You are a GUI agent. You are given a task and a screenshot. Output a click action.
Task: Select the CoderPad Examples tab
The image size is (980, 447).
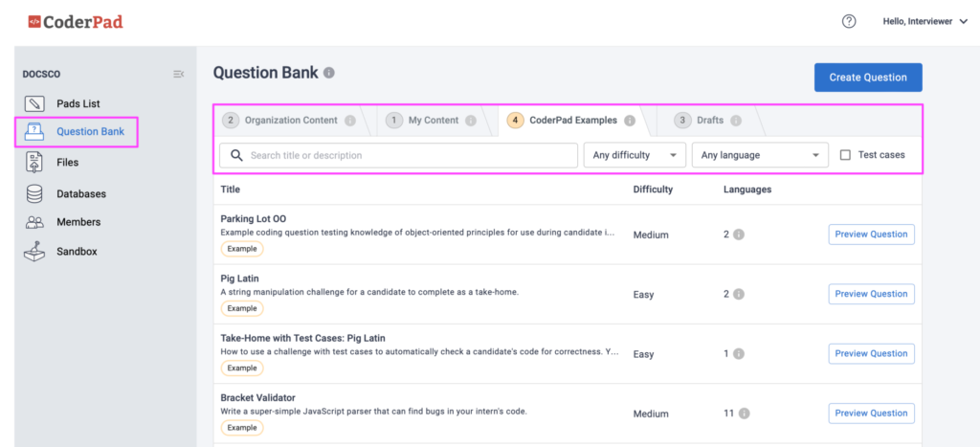pyautogui.click(x=573, y=121)
